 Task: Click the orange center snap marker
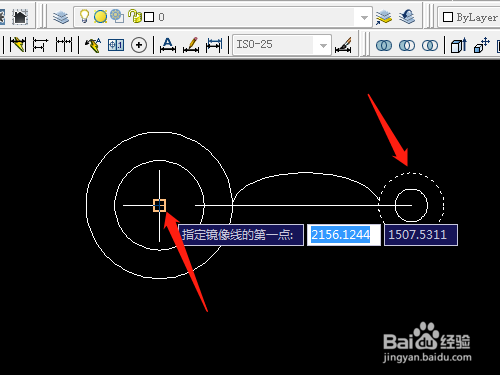[x=160, y=205]
